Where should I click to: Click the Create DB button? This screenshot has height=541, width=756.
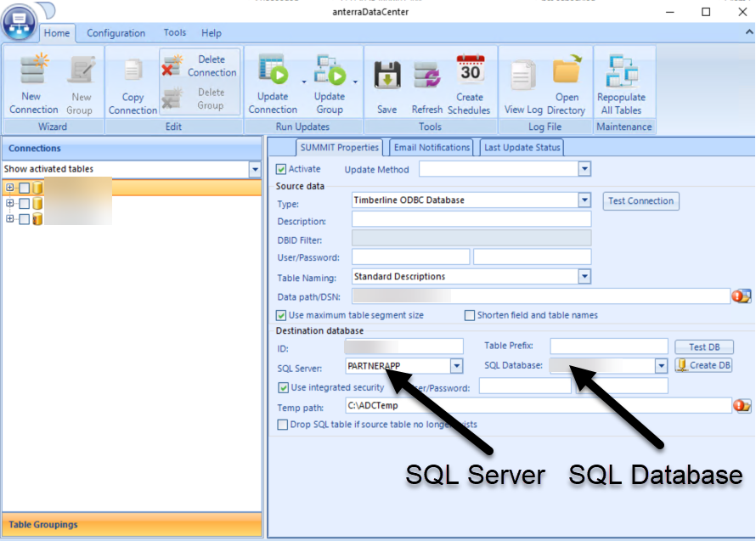[x=703, y=365]
